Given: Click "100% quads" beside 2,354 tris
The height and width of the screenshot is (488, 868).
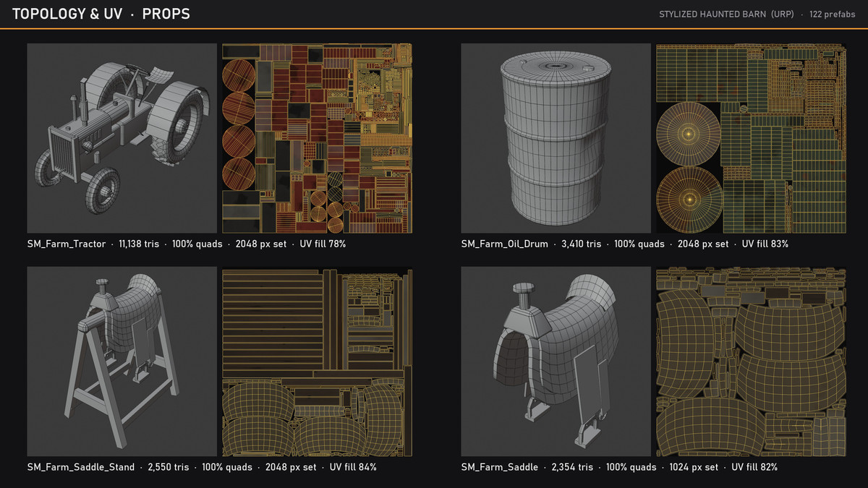Looking at the screenshot, I should (x=631, y=468).
